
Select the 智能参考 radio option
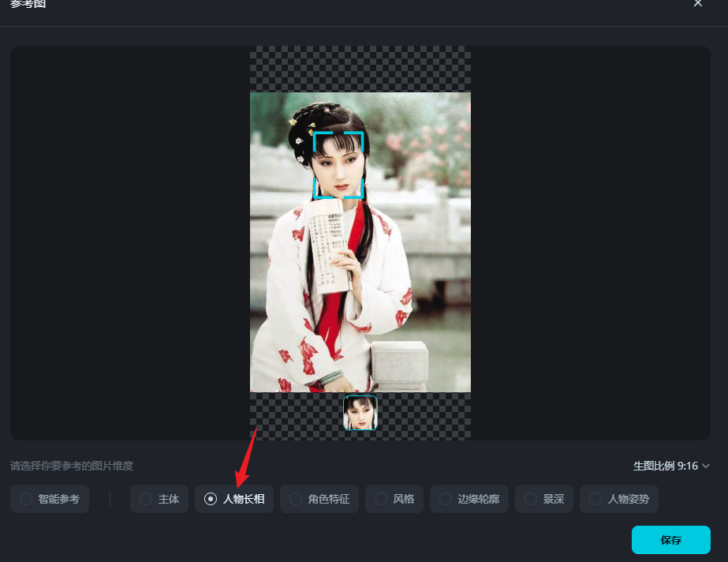pyautogui.click(x=50, y=499)
